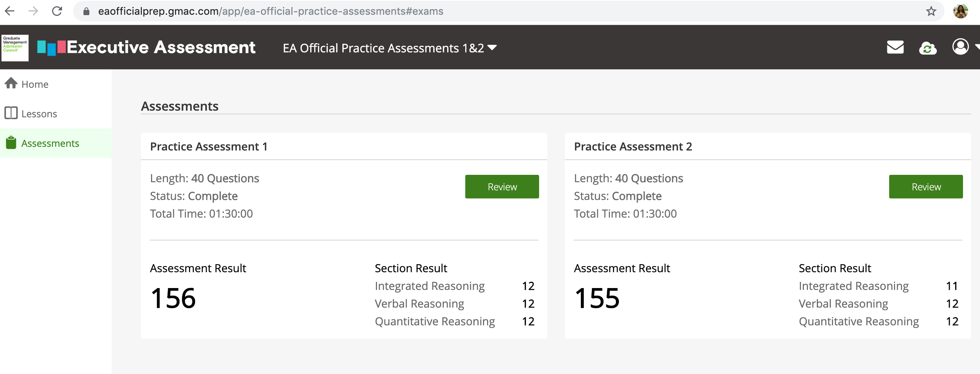Review Practice Assessment 2

point(926,187)
